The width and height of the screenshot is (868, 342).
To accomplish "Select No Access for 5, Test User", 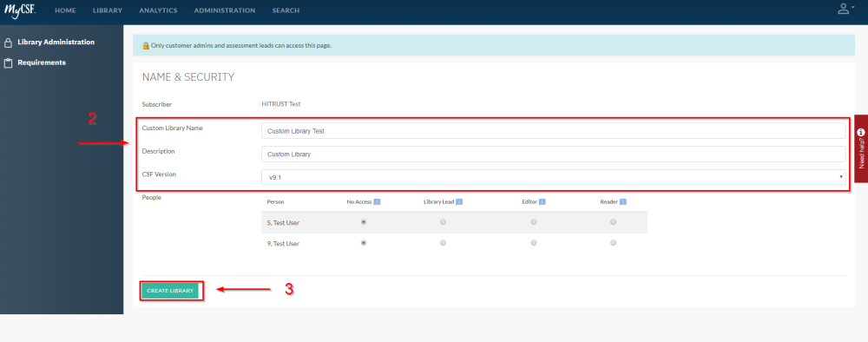I will (364, 222).
